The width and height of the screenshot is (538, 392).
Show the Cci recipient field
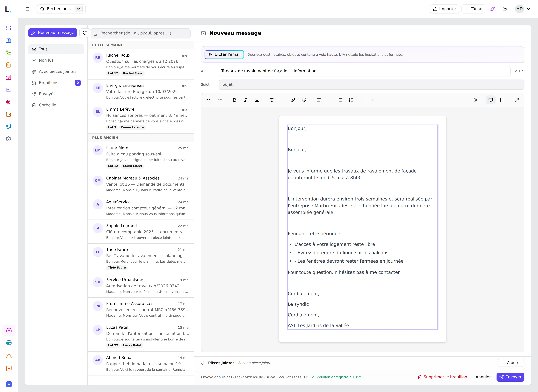522,71
